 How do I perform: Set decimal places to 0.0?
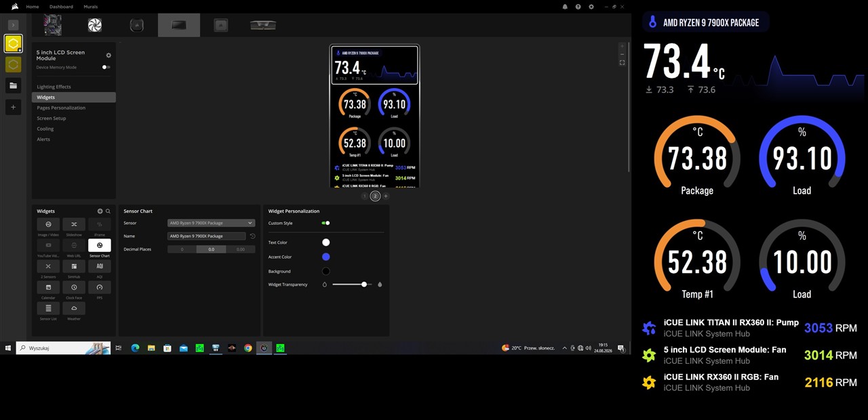(211, 249)
